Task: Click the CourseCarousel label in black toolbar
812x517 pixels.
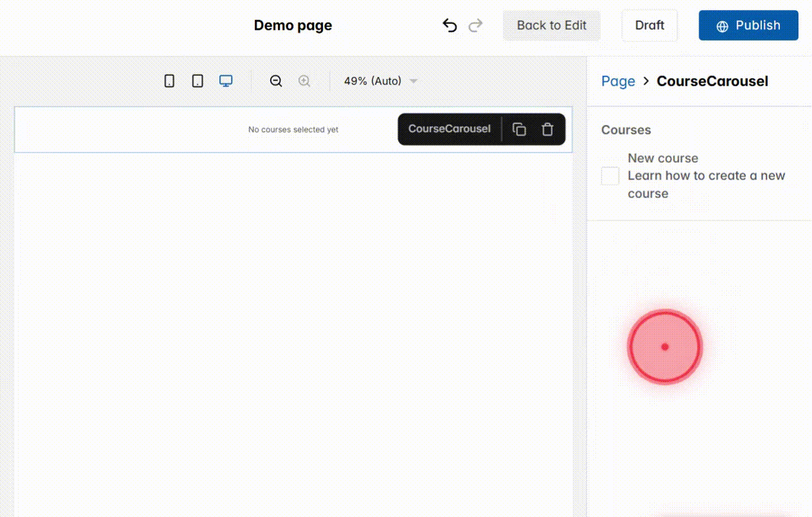Action: pos(449,129)
